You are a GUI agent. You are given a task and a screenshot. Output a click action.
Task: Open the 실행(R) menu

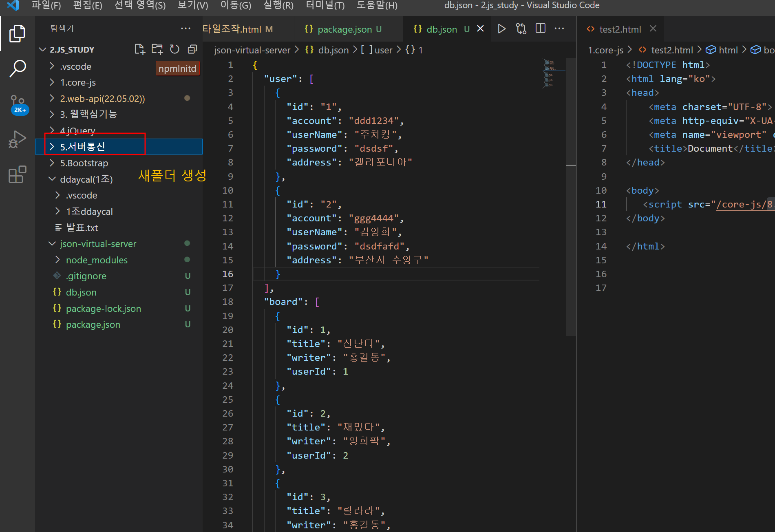[x=278, y=5]
